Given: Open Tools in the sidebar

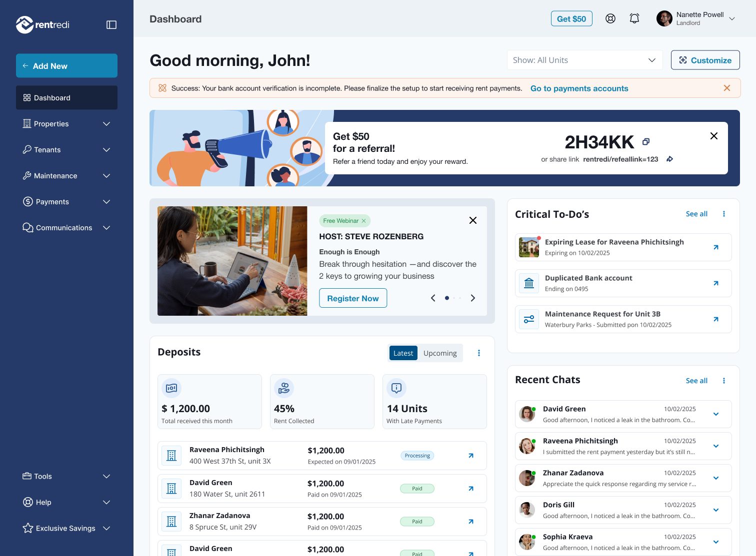Looking at the screenshot, I should click(66, 477).
